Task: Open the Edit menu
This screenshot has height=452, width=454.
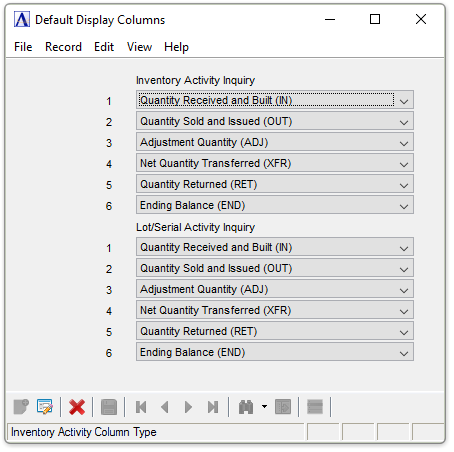Action: 104,47
